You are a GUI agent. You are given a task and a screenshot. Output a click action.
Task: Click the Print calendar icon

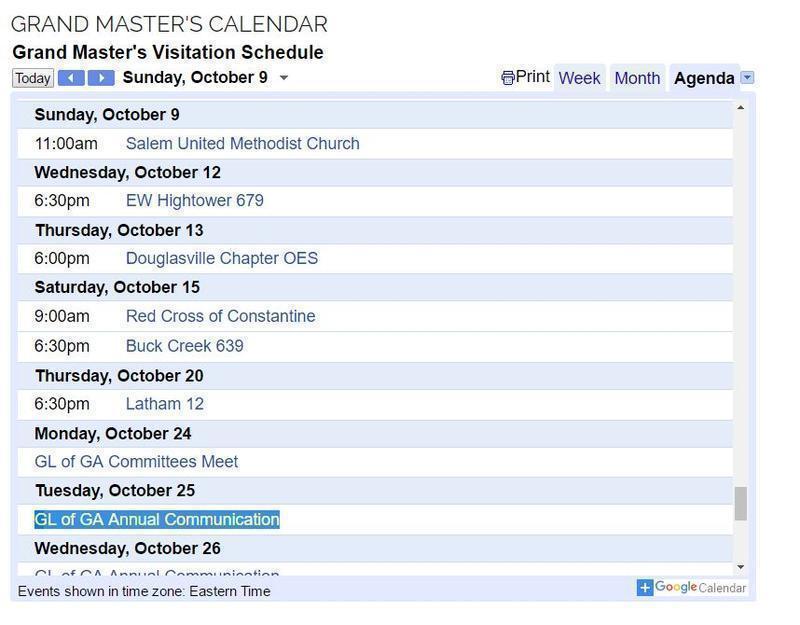508,78
